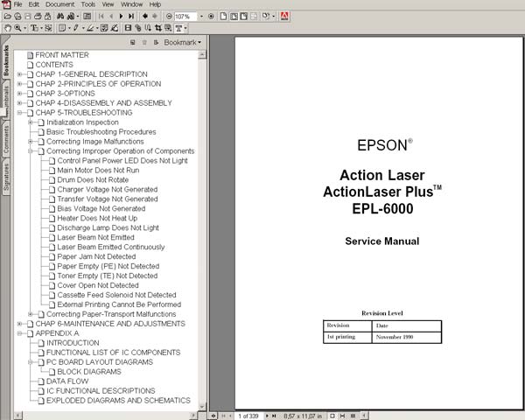Select the Text Select tool

[34, 28]
